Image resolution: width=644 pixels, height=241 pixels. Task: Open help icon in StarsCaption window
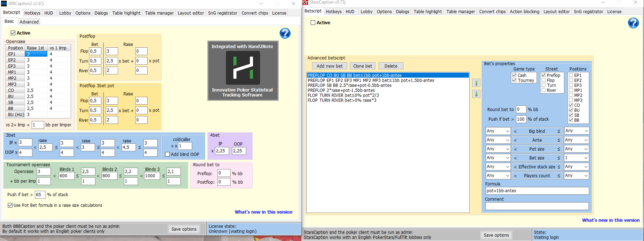633,23
